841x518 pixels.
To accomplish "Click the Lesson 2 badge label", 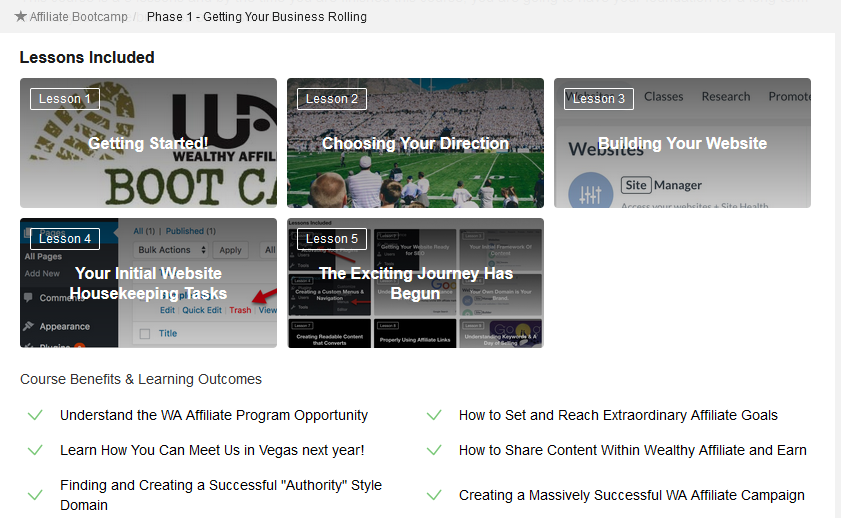I will pyautogui.click(x=332, y=99).
